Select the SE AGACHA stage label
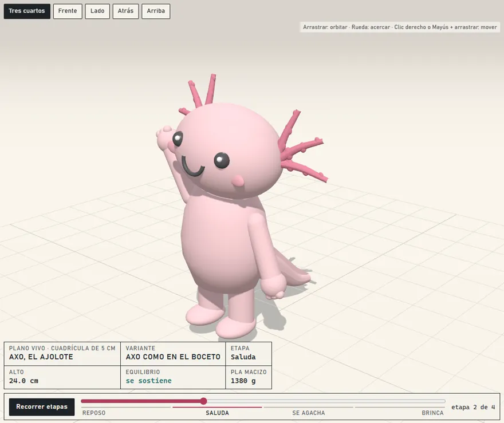The image size is (504, 423). (309, 413)
